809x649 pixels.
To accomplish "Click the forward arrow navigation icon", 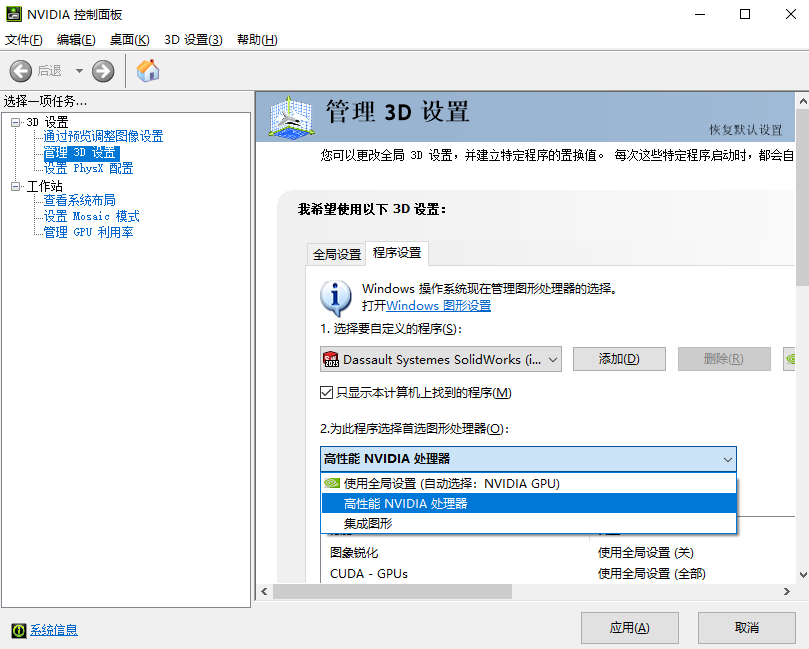I will coord(103,71).
